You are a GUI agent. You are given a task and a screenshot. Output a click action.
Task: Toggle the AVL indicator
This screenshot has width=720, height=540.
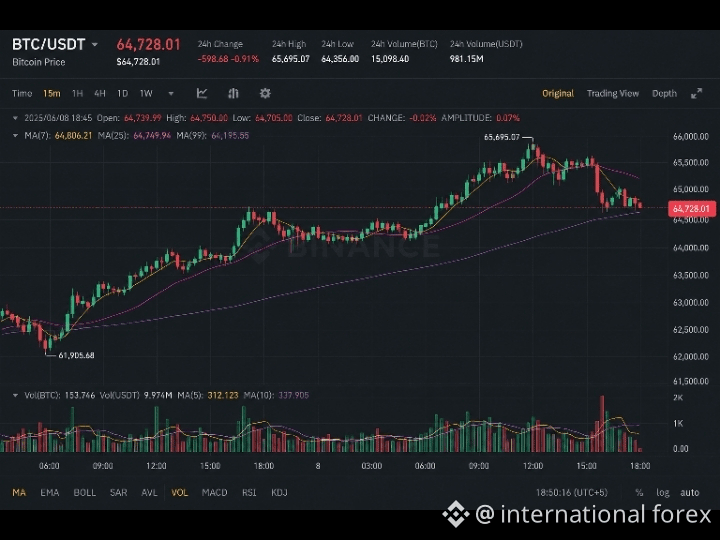pos(149,492)
